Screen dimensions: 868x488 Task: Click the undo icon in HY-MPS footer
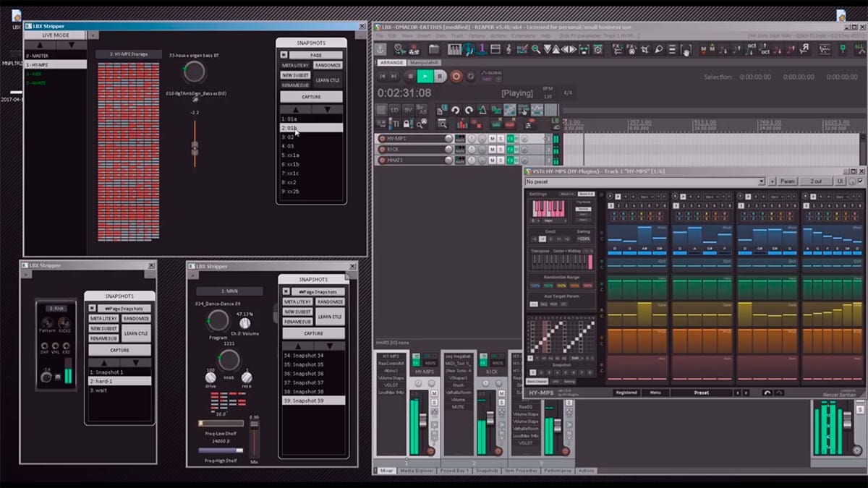point(767,393)
